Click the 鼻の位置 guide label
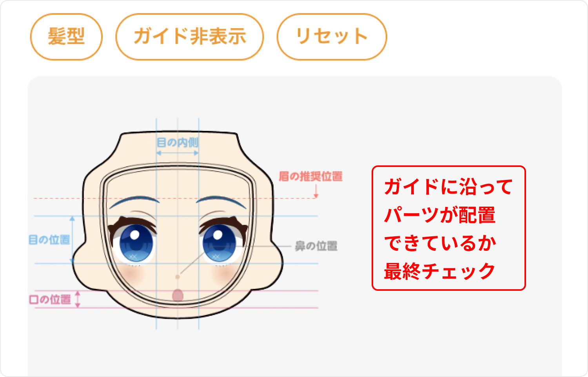This screenshot has width=588, height=377. (x=316, y=246)
